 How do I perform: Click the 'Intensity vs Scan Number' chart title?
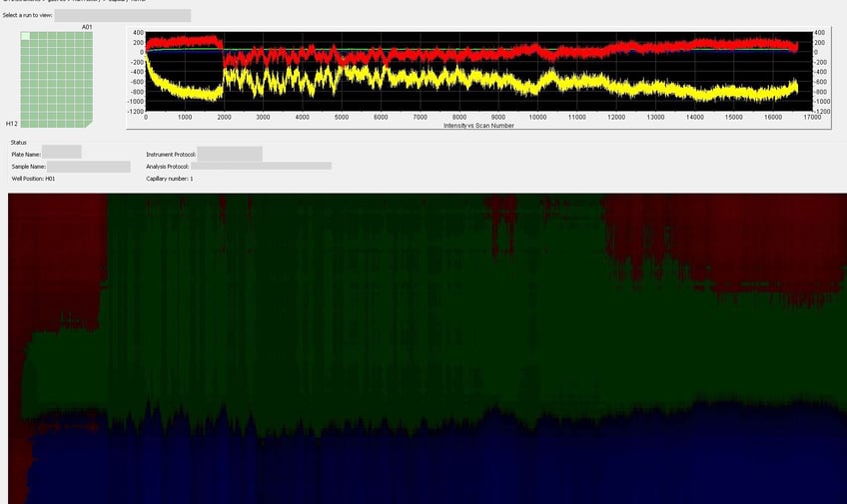478,125
